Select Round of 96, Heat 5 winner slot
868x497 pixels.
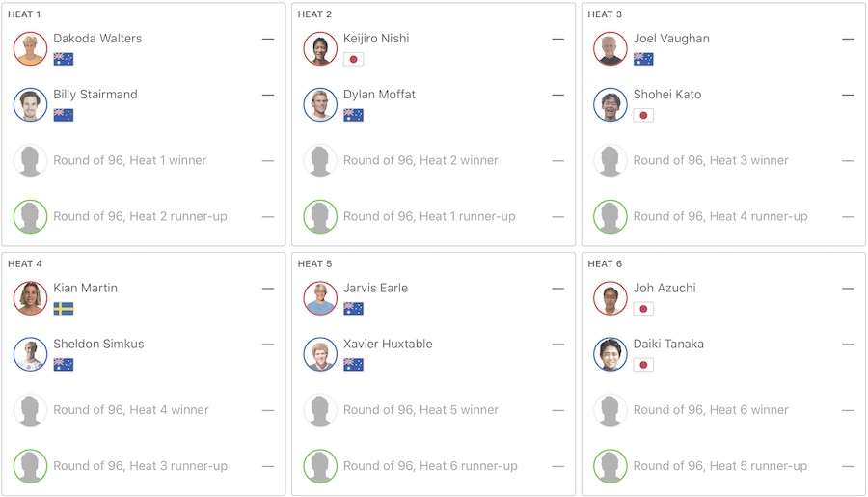420,410
